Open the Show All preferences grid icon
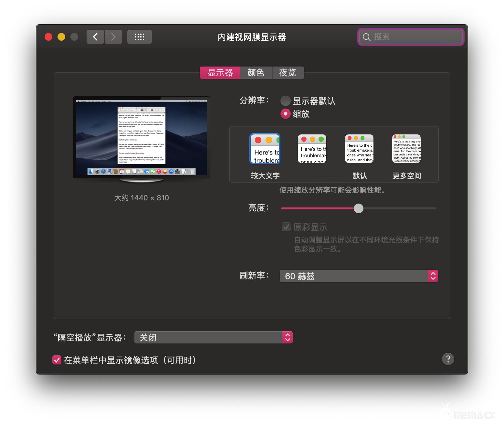Screen dimensions: 504x422 (139, 37)
